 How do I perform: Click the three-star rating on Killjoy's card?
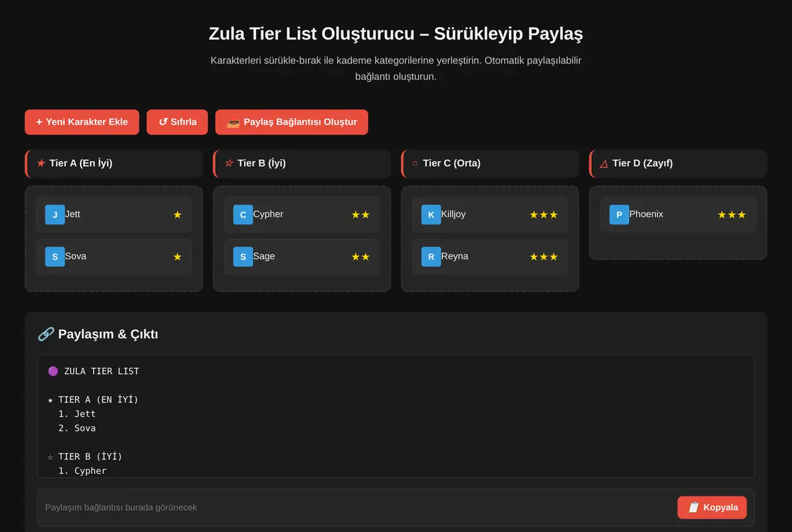(544, 215)
